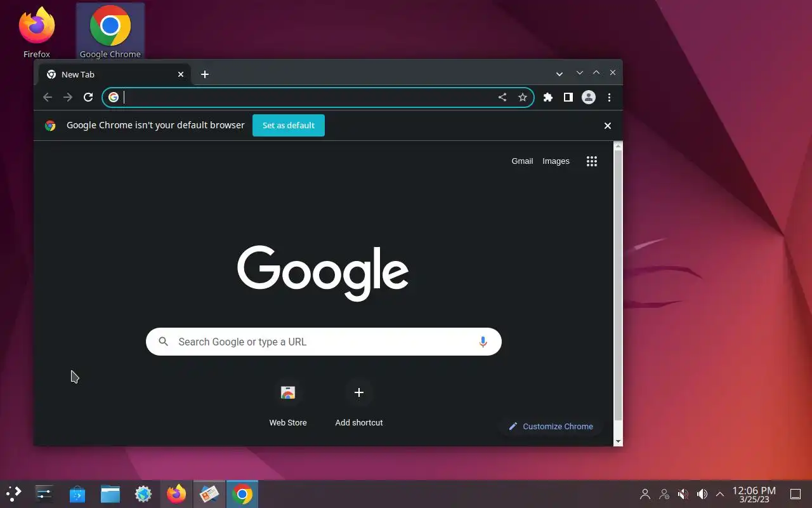Click the scrollbar down arrow

[619, 441]
